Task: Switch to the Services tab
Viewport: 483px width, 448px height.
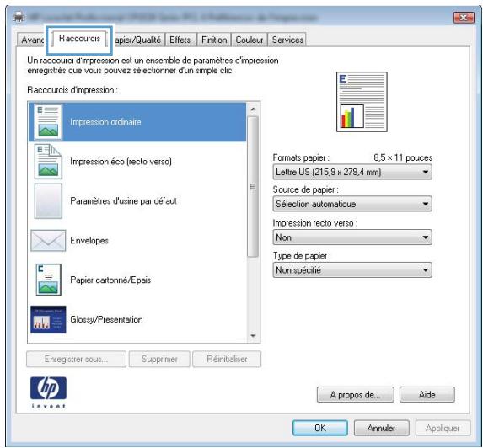Action: pos(287,40)
